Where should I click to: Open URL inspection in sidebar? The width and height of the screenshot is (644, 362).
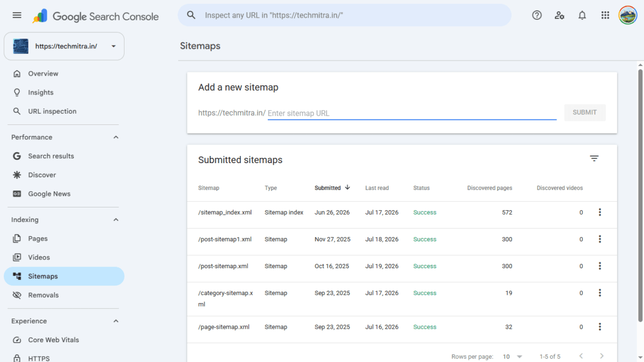point(64,111)
